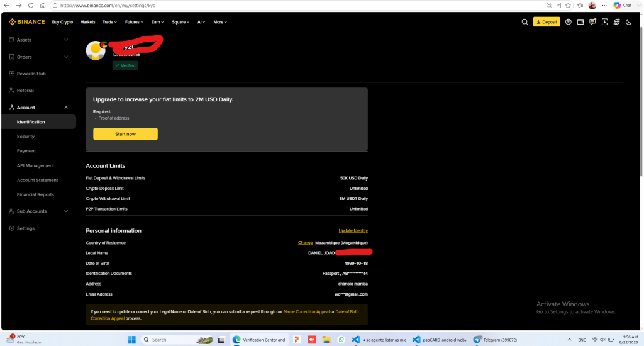This screenshot has width=644, height=346.
Task: Expand the Futures dropdown menu
Action: (135, 22)
